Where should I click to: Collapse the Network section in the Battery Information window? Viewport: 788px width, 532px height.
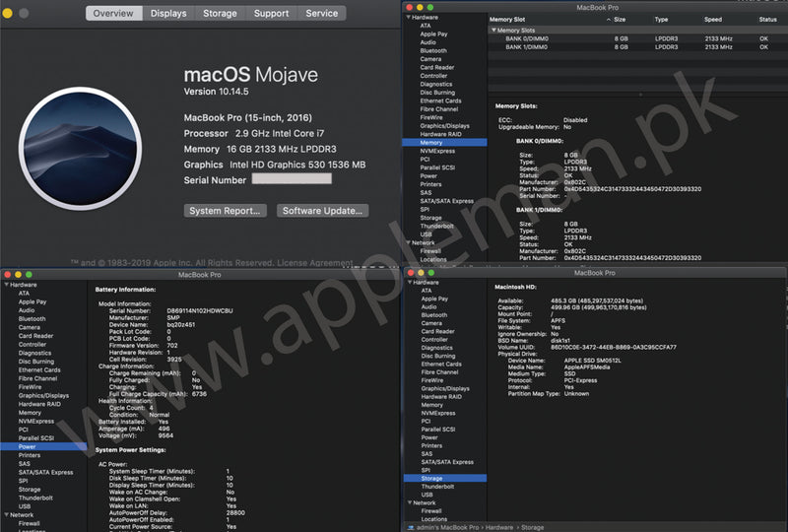(x=7, y=514)
